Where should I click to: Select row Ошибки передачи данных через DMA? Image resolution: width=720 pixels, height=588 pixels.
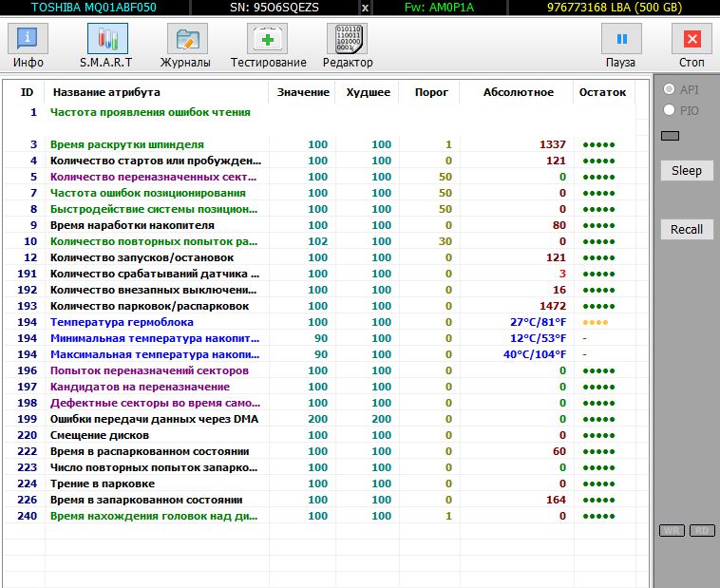(319, 419)
